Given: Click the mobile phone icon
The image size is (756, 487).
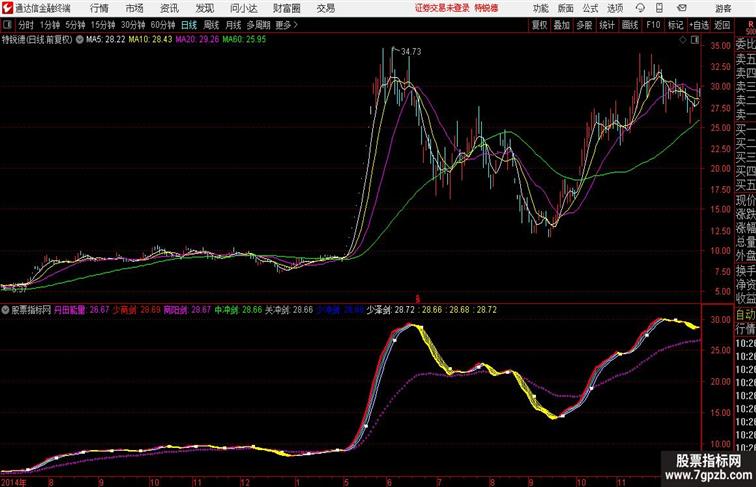Looking at the screenshot, I should pos(660,8).
